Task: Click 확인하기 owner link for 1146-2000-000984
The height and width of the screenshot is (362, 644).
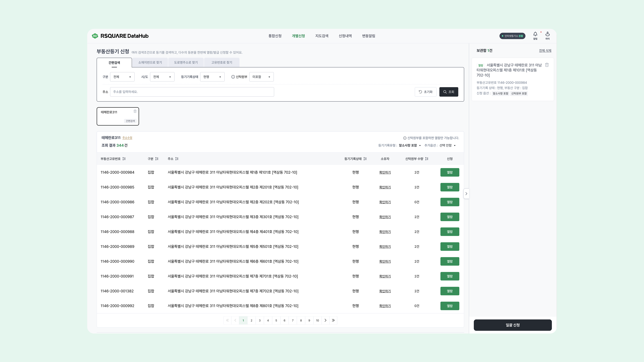Action: pos(385,172)
